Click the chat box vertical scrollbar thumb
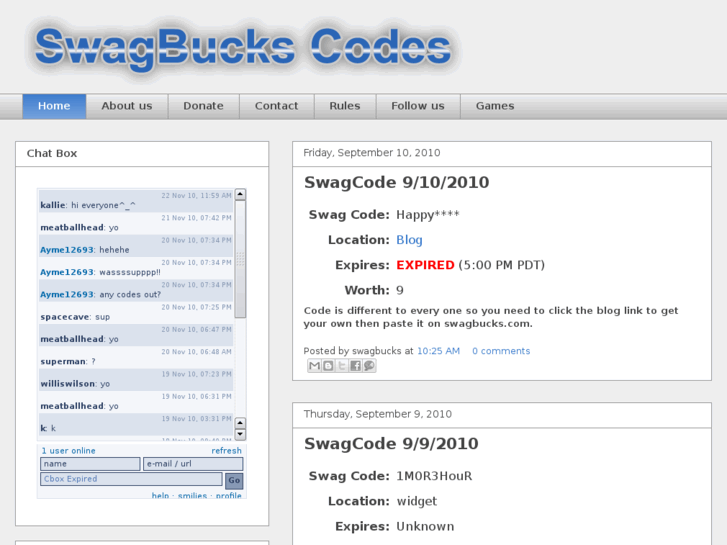Viewport: 727px width, 545px height. 240,259
